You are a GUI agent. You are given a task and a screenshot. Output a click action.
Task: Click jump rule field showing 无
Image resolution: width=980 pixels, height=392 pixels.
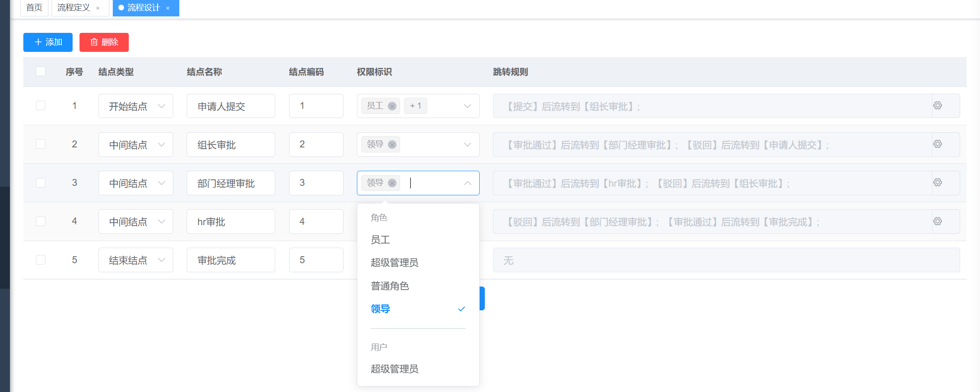coord(726,260)
